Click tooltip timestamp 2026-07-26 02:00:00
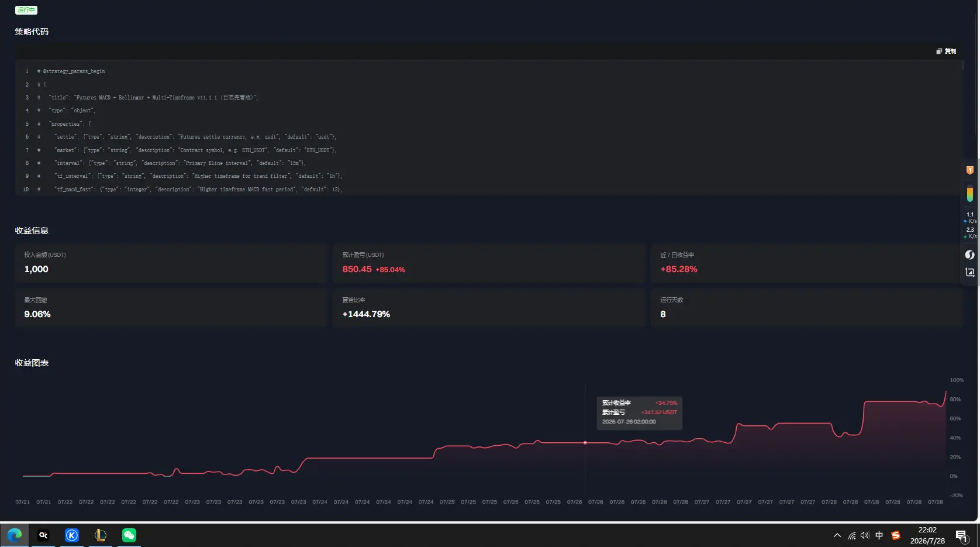The width and height of the screenshot is (980, 547). (x=629, y=422)
